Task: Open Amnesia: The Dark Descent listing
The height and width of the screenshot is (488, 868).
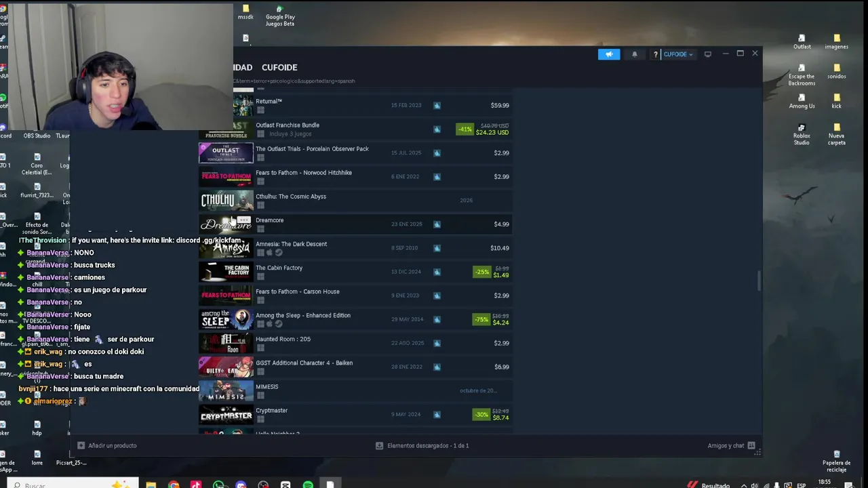Action: (x=355, y=247)
